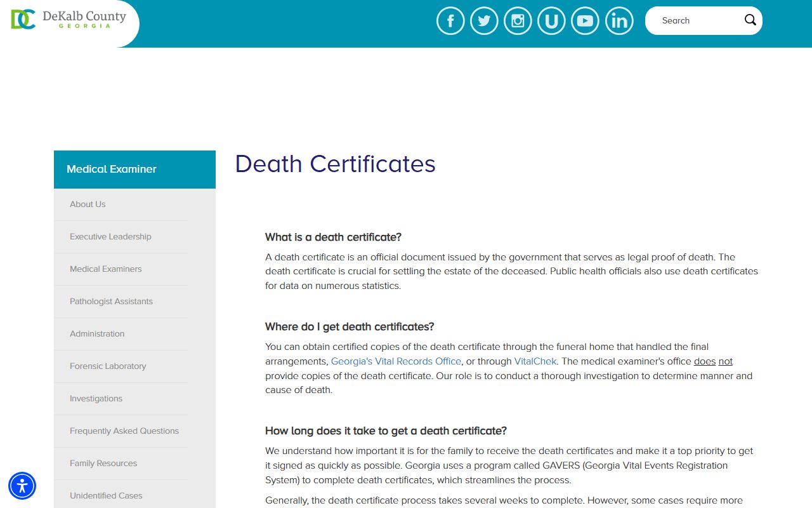Click the Death Certificates page heading
812x508 pixels.
point(335,164)
